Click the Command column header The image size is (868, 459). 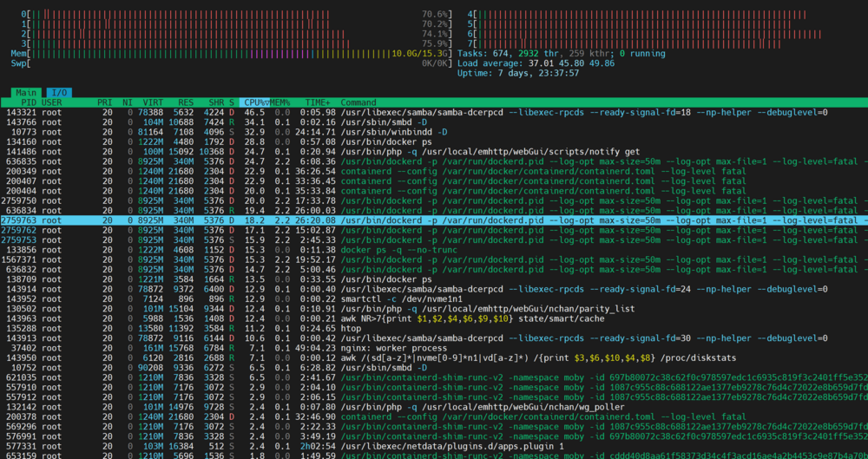pyautogui.click(x=358, y=102)
